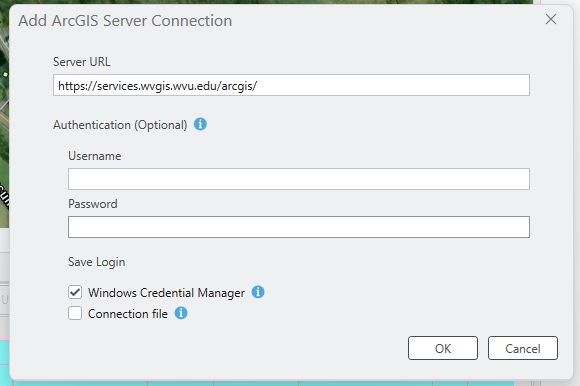Click the Username label
The image size is (580, 386).
coord(94,156)
